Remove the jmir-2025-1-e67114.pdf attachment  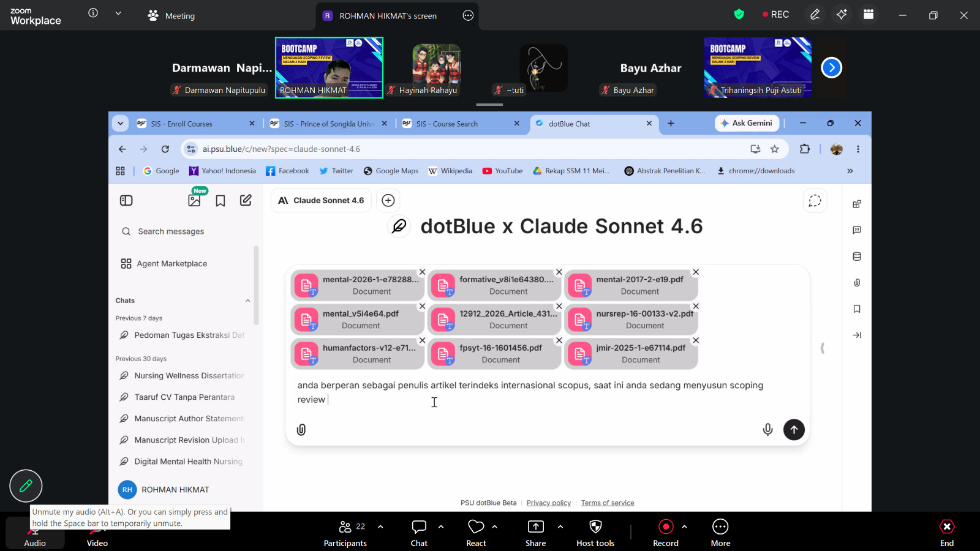[x=696, y=340]
